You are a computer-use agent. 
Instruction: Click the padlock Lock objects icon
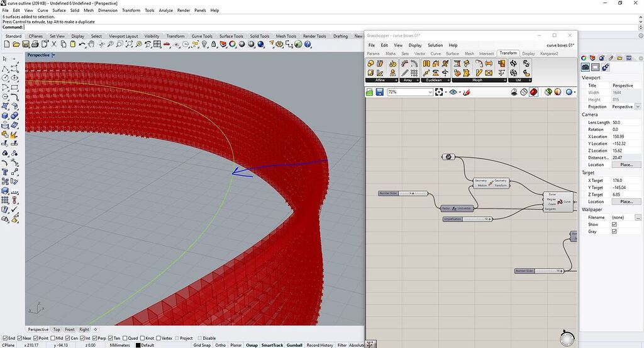point(214,45)
